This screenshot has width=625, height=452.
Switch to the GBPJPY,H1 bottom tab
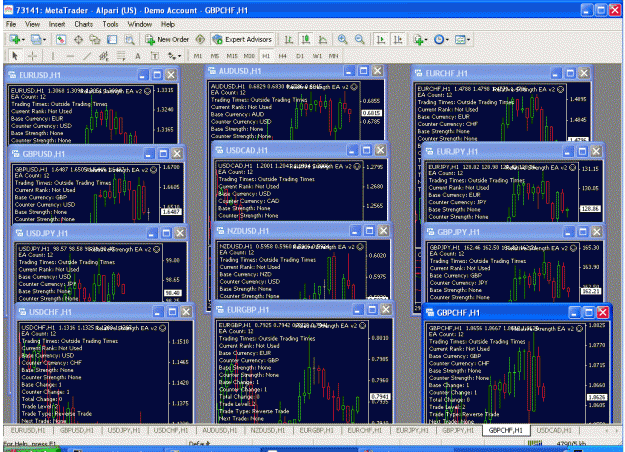tap(458, 430)
